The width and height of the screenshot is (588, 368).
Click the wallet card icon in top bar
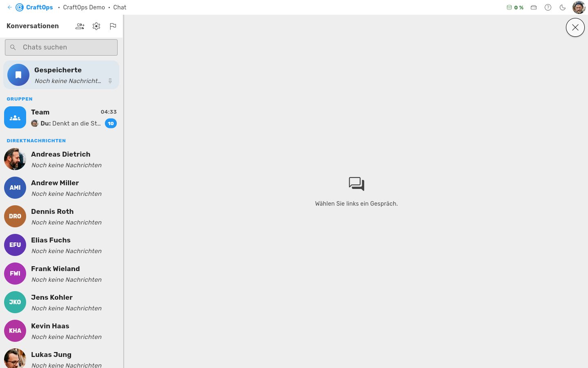click(534, 7)
